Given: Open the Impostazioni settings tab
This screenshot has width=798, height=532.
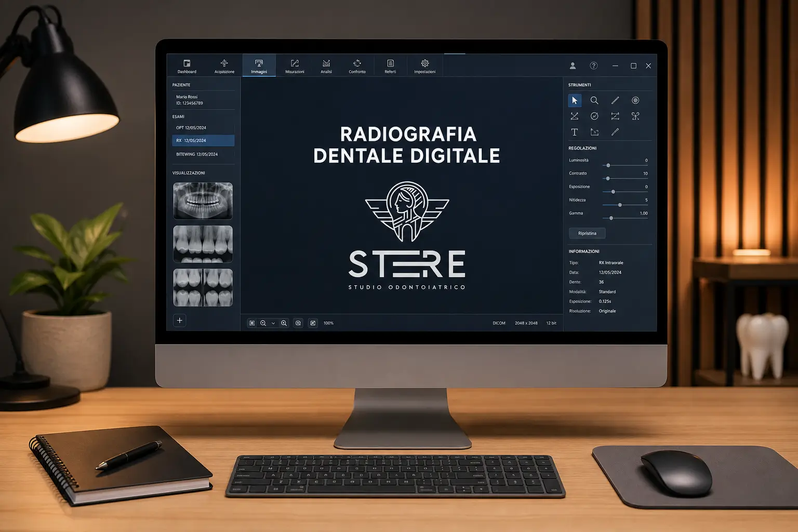Looking at the screenshot, I should click(x=425, y=66).
